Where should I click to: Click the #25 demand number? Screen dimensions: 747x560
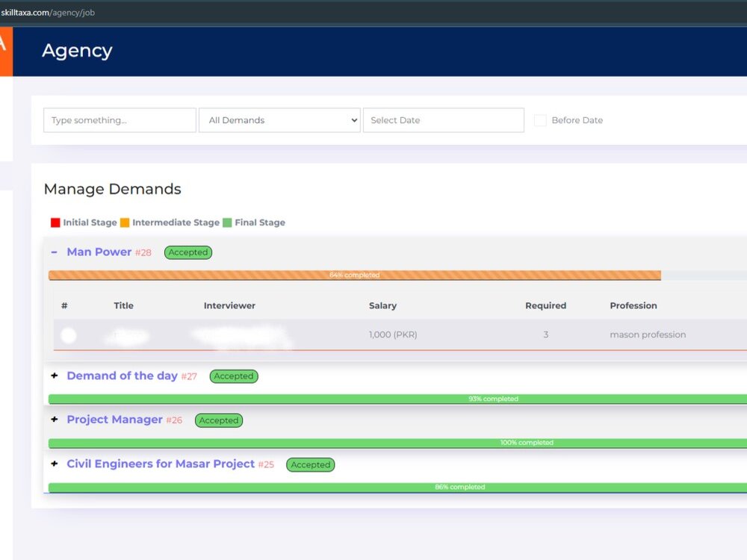[x=266, y=464]
